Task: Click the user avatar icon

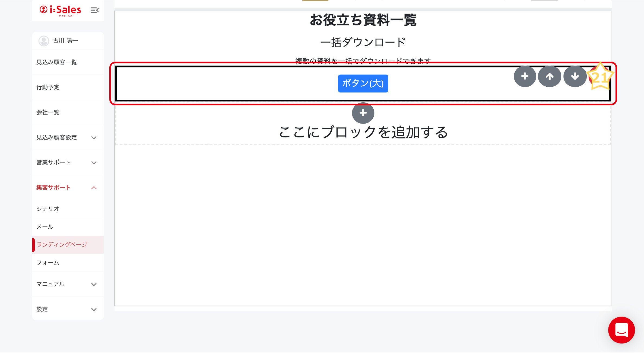Action: point(44,41)
